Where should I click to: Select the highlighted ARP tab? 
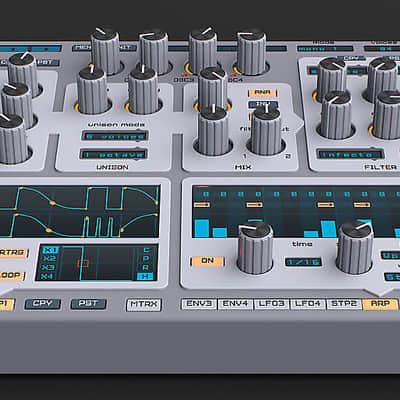click(x=380, y=304)
